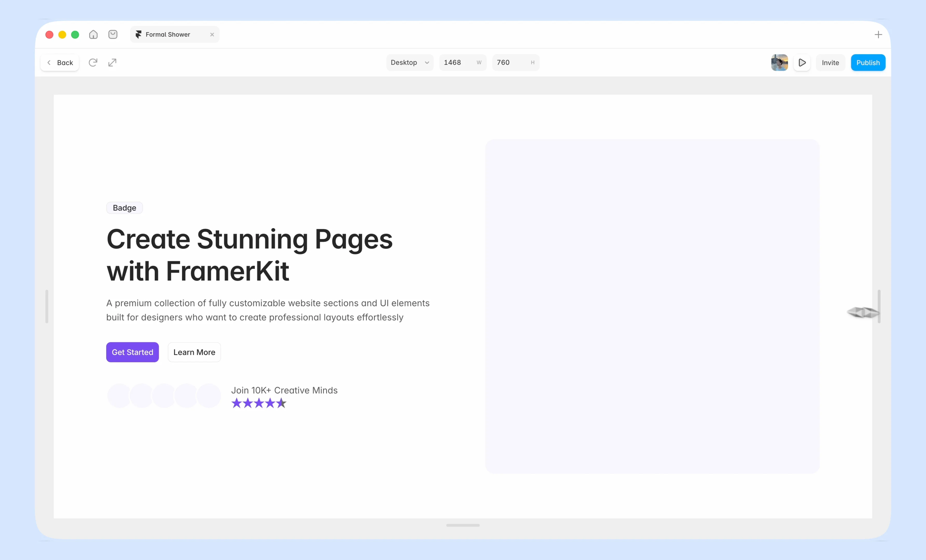Image resolution: width=926 pixels, height=560 pixels.
Task: Close the Formal Shower tab
Action: click(212, 34)
